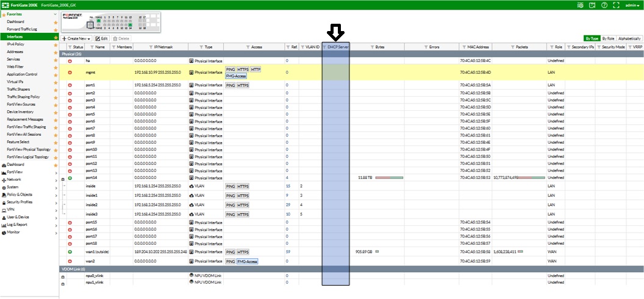Open Application Control in sidebar

tap(22, 75)
